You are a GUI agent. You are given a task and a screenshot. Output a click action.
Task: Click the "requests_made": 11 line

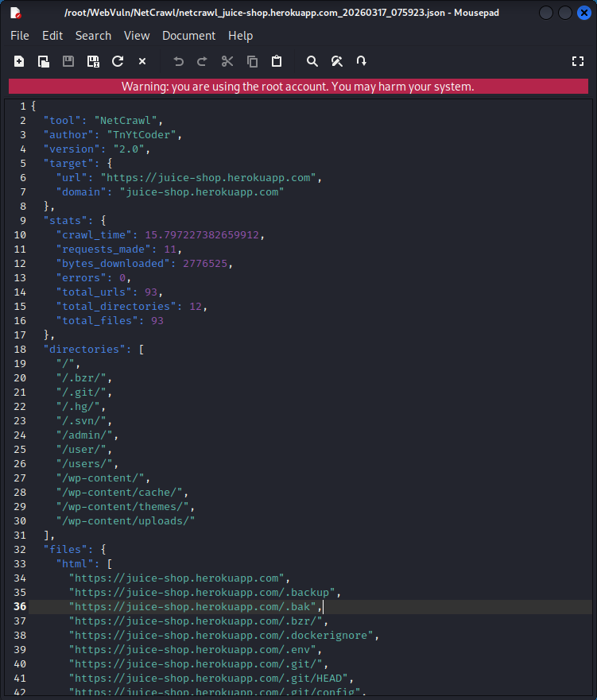pos(118,249)
